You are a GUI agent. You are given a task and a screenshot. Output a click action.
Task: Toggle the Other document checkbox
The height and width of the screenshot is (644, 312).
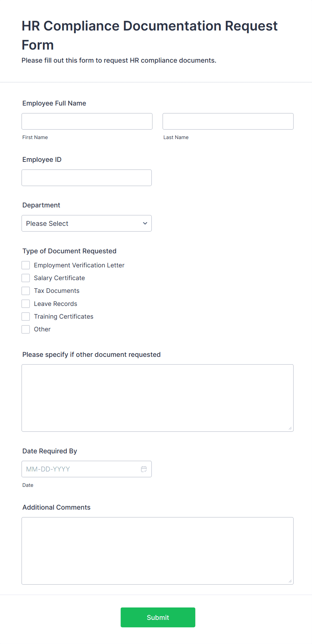(25, 329)
